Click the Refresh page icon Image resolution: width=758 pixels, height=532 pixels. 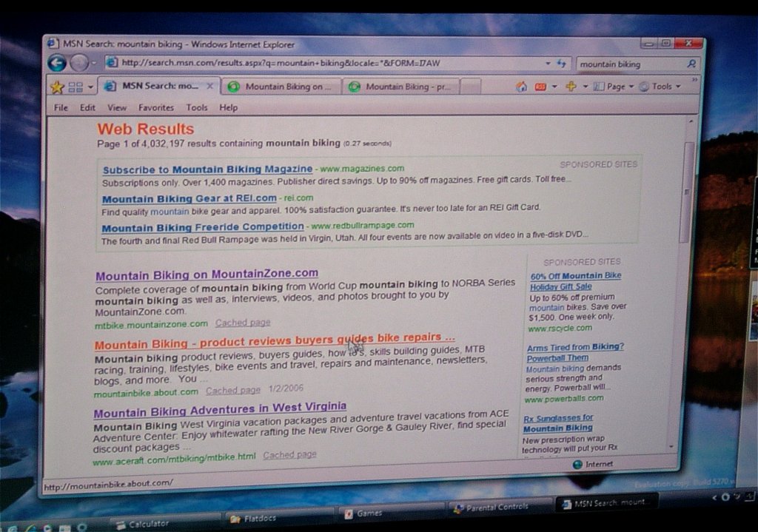pos(561,64)
